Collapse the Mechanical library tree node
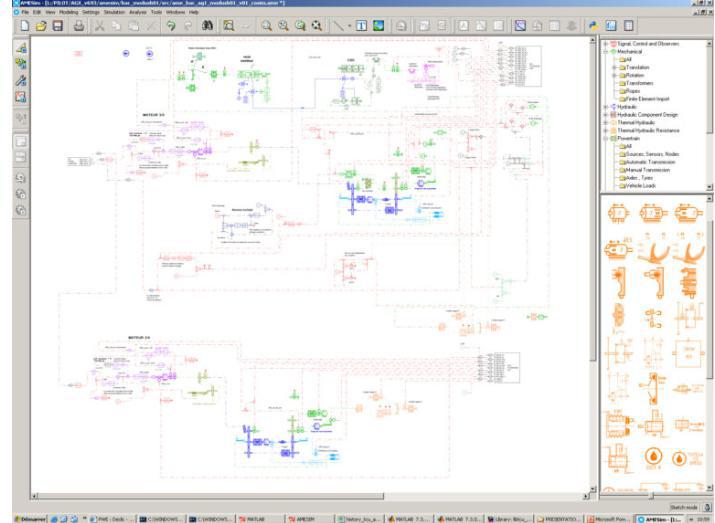Screen dimensions: 715x523 coord(606,52)
